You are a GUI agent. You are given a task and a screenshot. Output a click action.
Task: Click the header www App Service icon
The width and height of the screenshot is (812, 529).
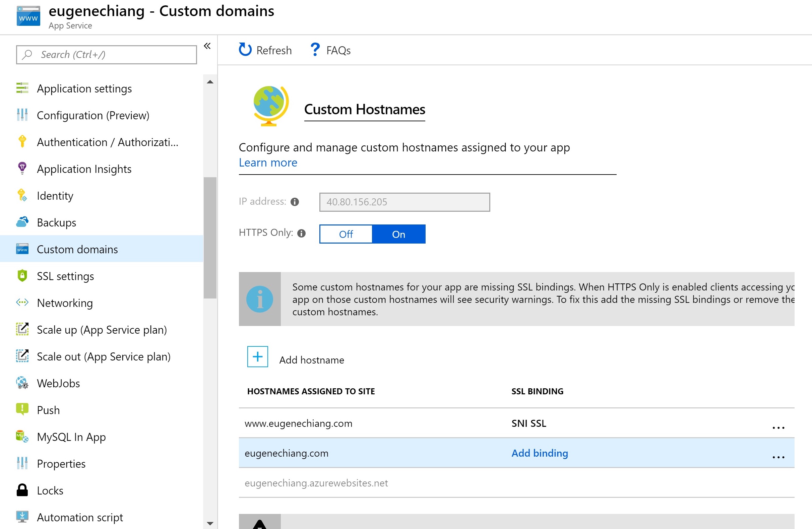(x=28, y=16)
